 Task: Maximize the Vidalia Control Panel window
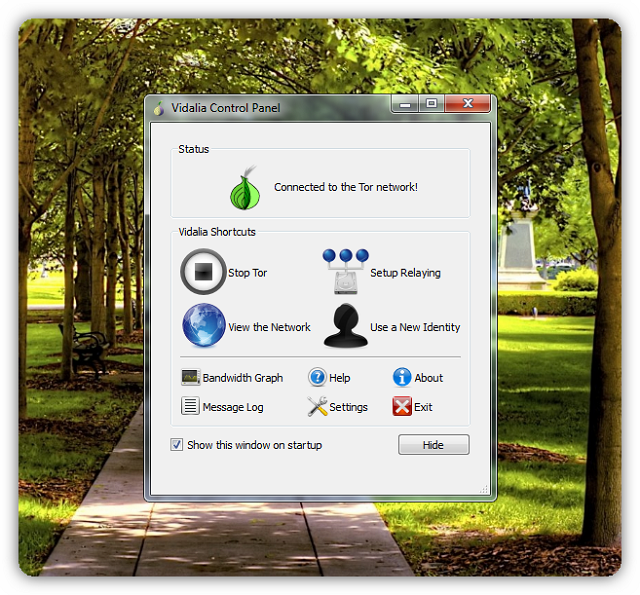pos(431,104)
